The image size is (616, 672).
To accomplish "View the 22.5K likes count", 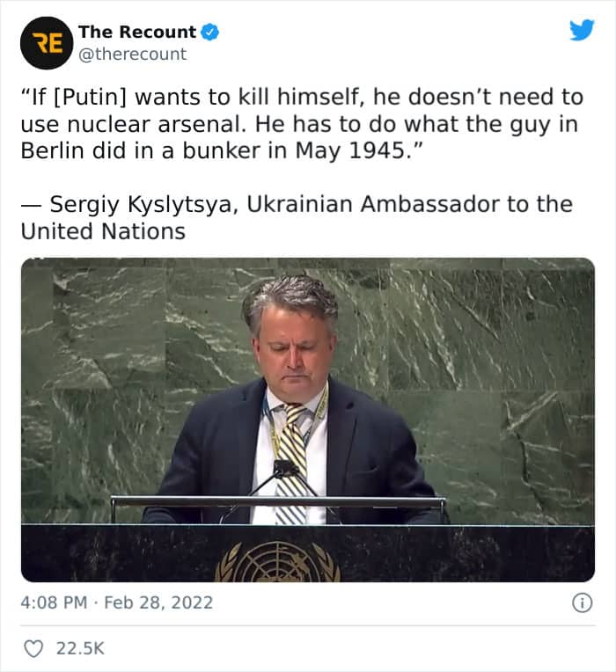I will (80, 648).
